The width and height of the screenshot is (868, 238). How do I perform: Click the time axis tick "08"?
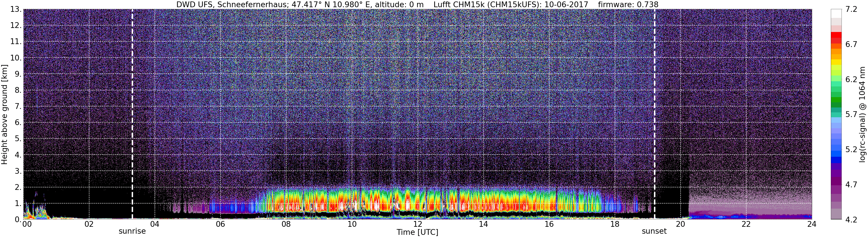(x=286, y=224)
